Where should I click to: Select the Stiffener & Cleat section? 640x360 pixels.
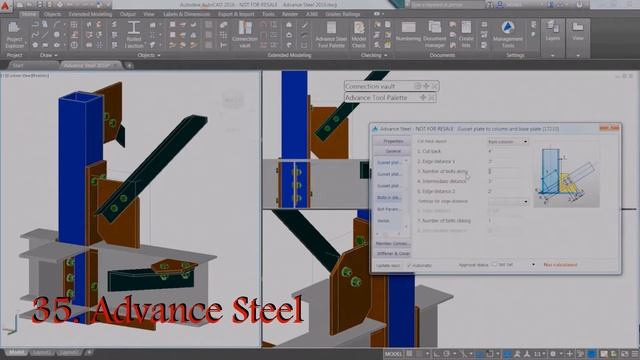click(393, 254)
